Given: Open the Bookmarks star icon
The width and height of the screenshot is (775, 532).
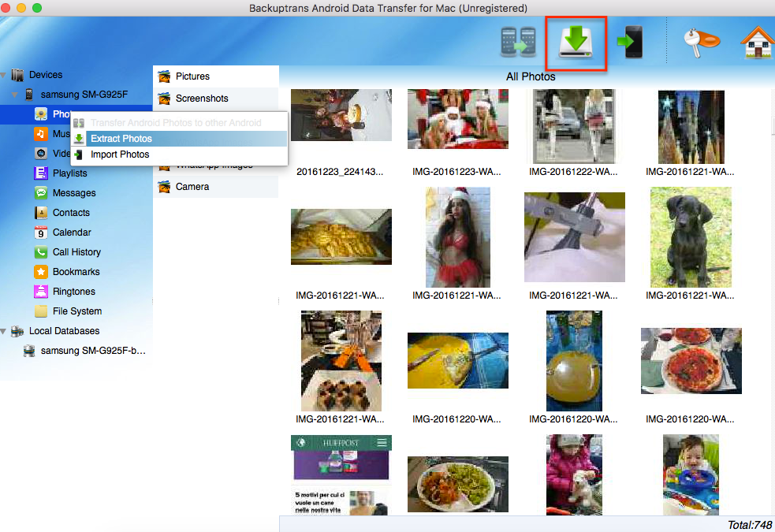Looking at the screenshot, I should click(41, 272).
